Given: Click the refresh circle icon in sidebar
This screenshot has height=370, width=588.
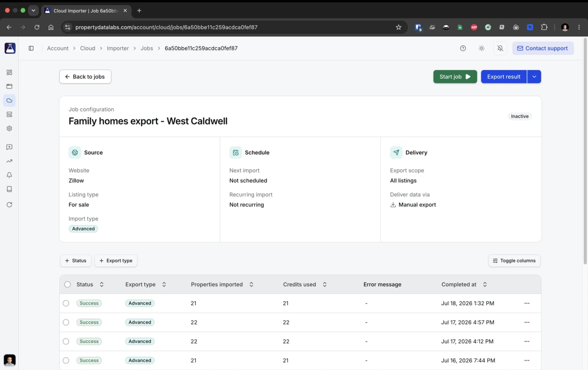Looking at the screenshot, I should click(9, 204).
